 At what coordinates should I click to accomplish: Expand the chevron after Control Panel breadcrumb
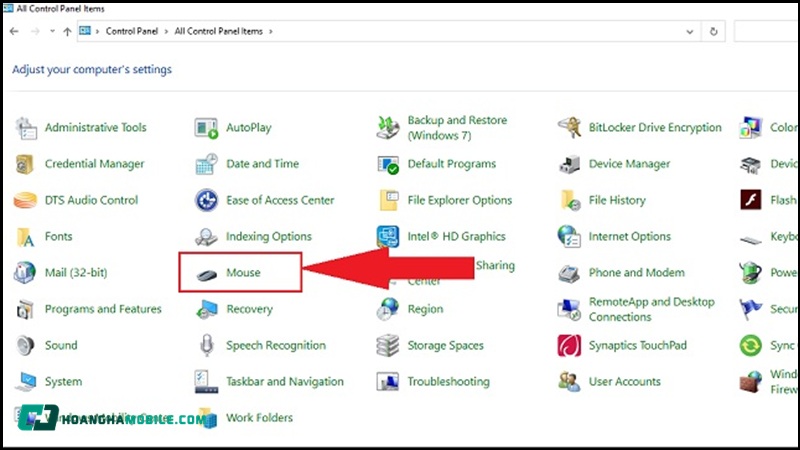167,32
